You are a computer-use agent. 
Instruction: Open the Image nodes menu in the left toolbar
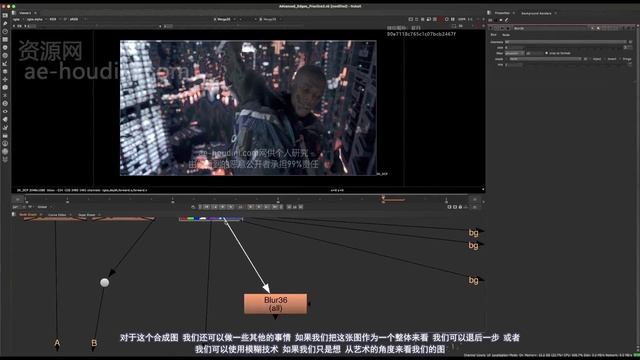[5, 15]
